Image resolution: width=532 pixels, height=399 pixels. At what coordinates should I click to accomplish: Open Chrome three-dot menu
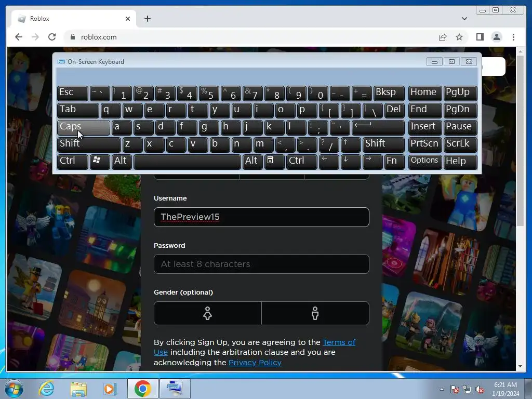pos(513,37)
